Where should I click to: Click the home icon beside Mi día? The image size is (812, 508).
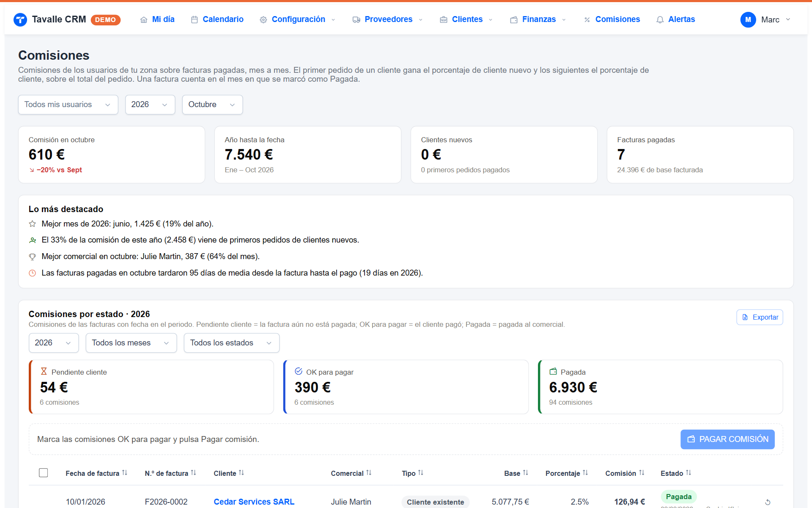(x=144, y=20)
